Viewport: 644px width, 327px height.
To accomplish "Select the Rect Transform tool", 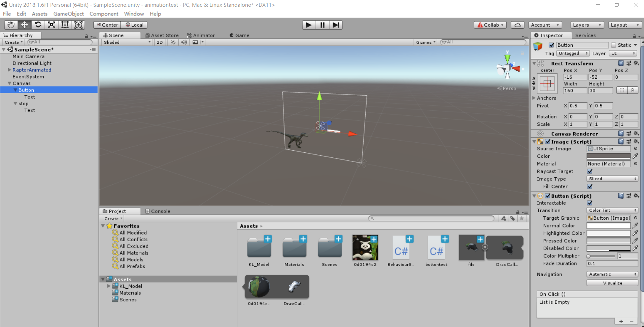I will click(x=65, y=25).
